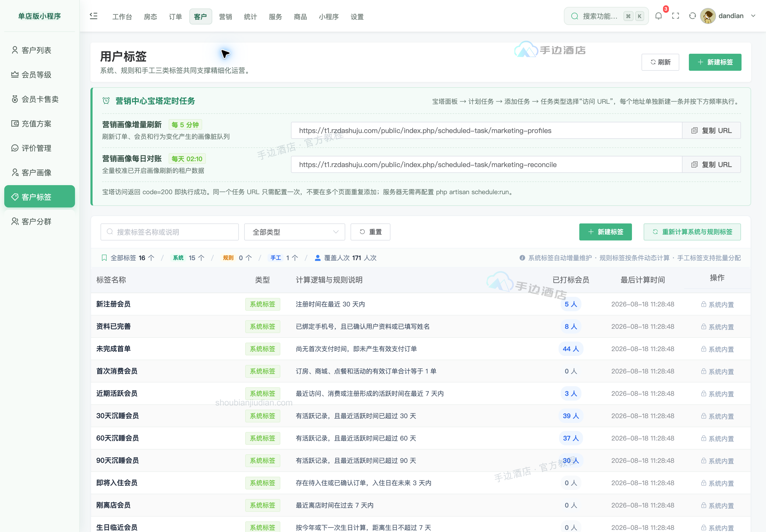
Task: Collapse the sidebar with the menu fold icon
Action: click(x=94, y=16)
